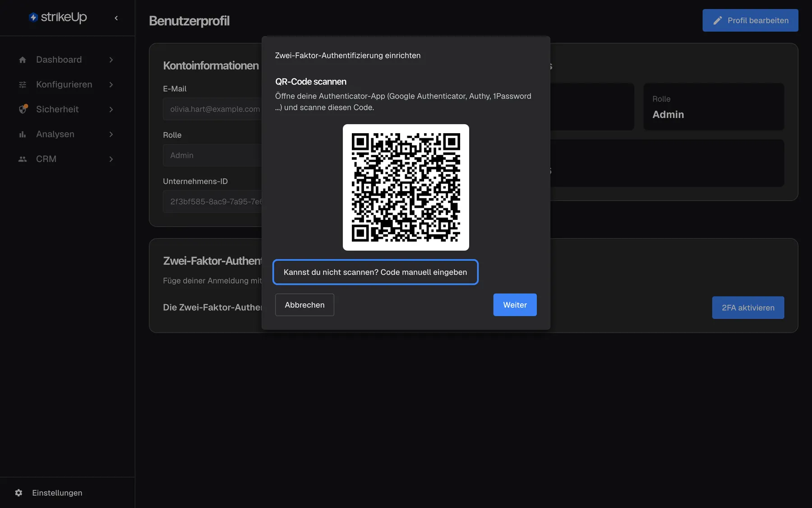Viewport: 812px width, 508px height.
Task: Click the CRM people icon
Action: click(x=23, y=159)
